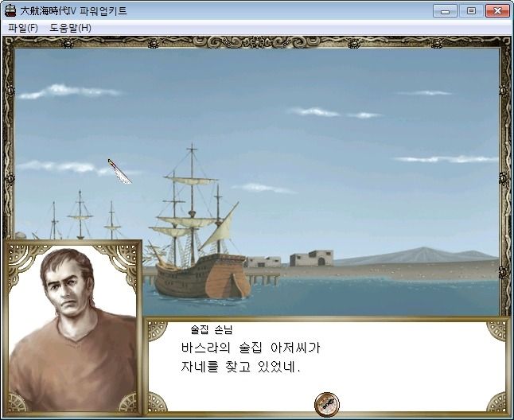This screenshot has height=420, width=514.
Task: Close the 大航海時代IV window
Action: pyautogui.click(x=497, y=11)
